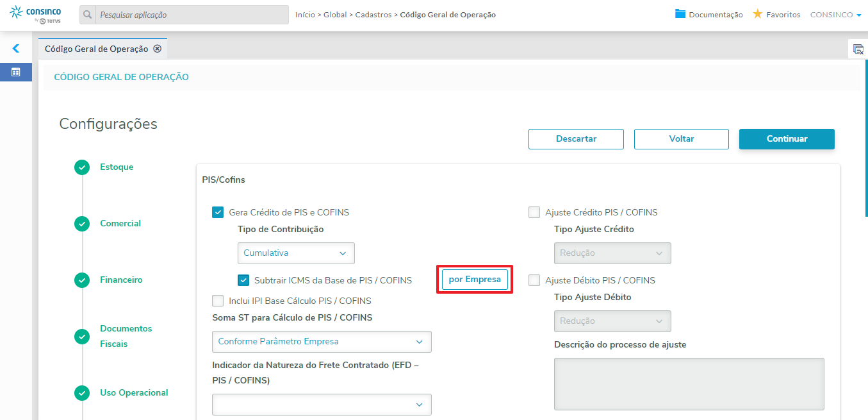The image size is (868, 420).
Task: Select the Estoque step check icon
Action: tap(82, 167)
